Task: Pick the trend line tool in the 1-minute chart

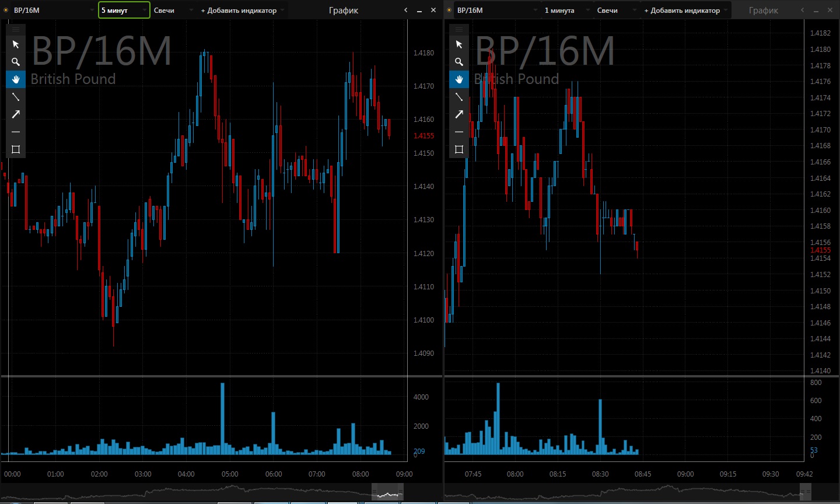Action: point(459,97)
